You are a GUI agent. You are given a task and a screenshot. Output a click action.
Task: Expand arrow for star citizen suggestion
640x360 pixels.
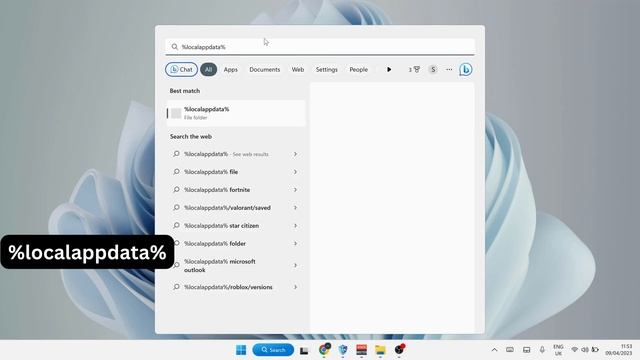[295, 226]
